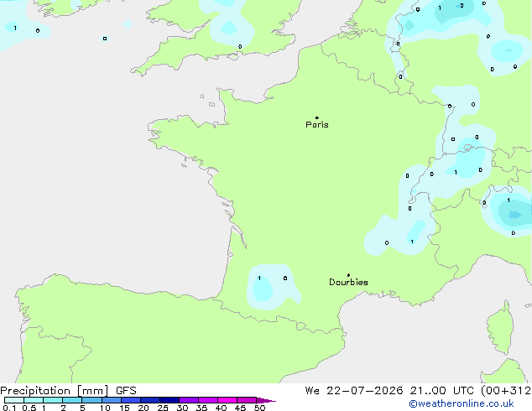Screen dimensions: 532x411
Task: Click the "2" precipitation value in top-right corner
Action: (462, 5)
